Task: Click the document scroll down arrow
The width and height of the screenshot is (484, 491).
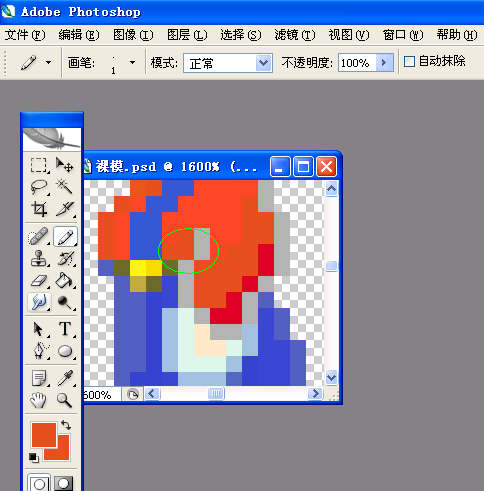Action: [x=331, y=378]
